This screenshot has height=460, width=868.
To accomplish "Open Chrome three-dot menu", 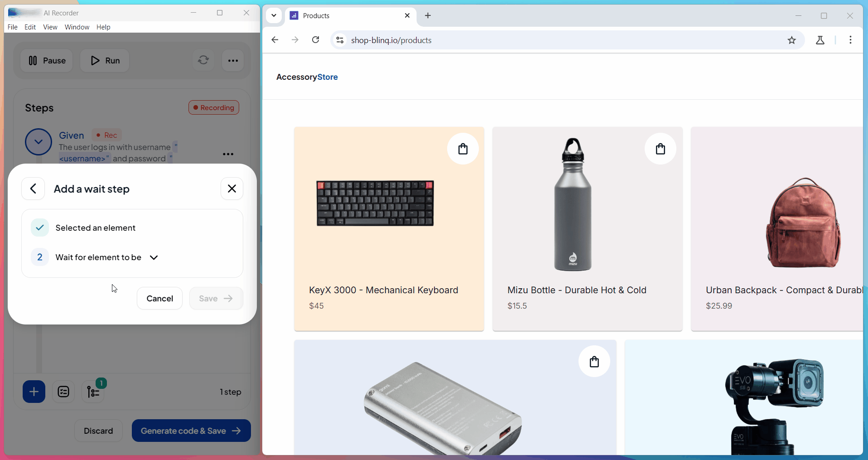I will [850, 40].
